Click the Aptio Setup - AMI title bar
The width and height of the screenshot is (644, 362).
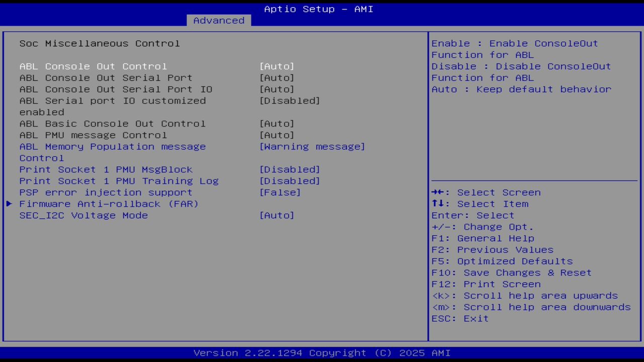pos(318,9)
